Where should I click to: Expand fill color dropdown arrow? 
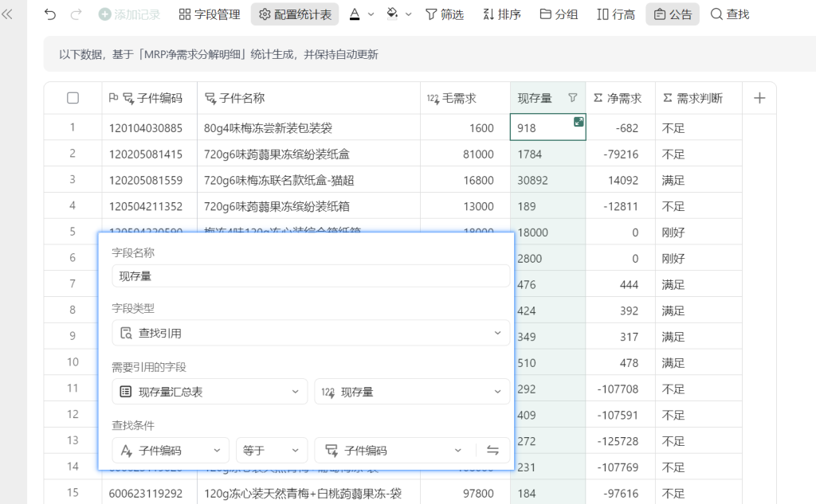tap(409, 14)
